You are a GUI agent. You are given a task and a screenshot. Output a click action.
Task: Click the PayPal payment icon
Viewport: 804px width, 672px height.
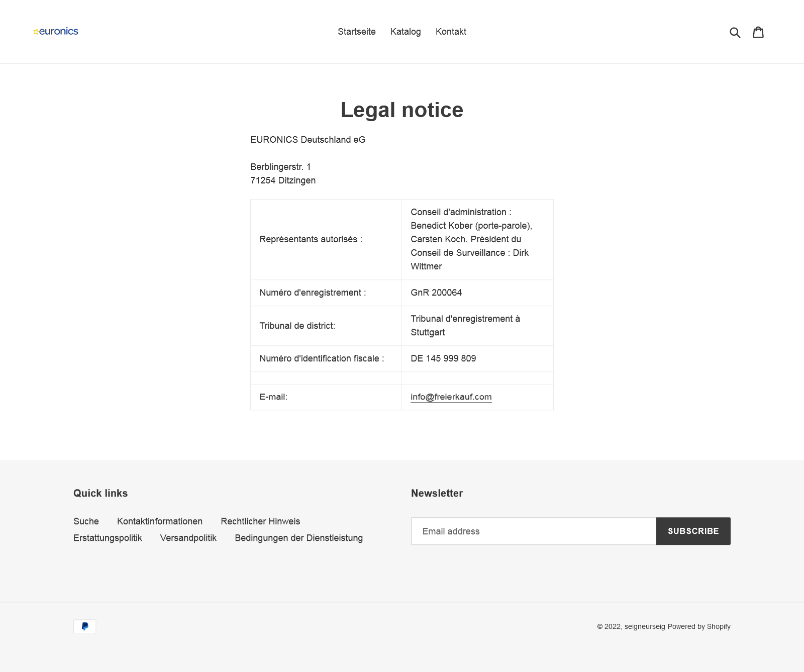(85, 626)
